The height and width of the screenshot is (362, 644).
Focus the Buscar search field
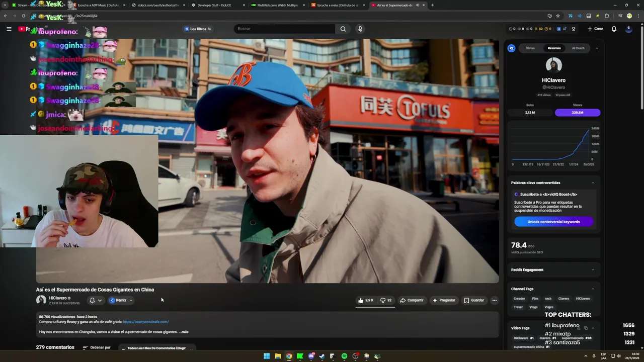click(x=284, y=29)
